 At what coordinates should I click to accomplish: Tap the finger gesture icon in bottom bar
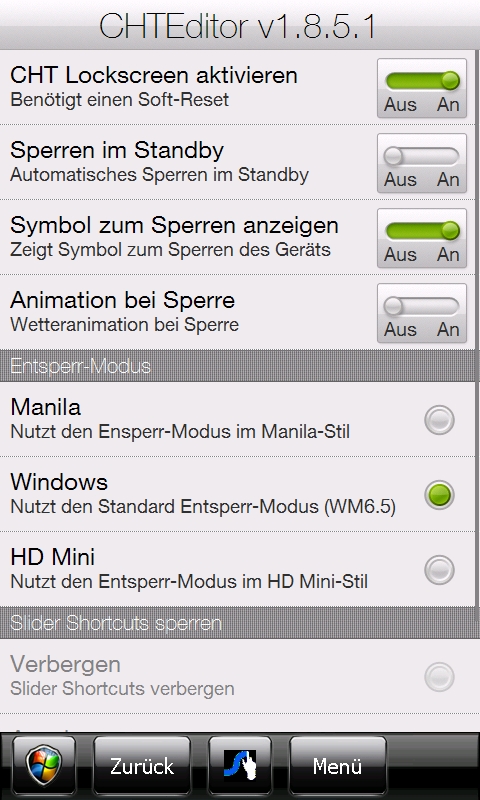click(240, 765)
